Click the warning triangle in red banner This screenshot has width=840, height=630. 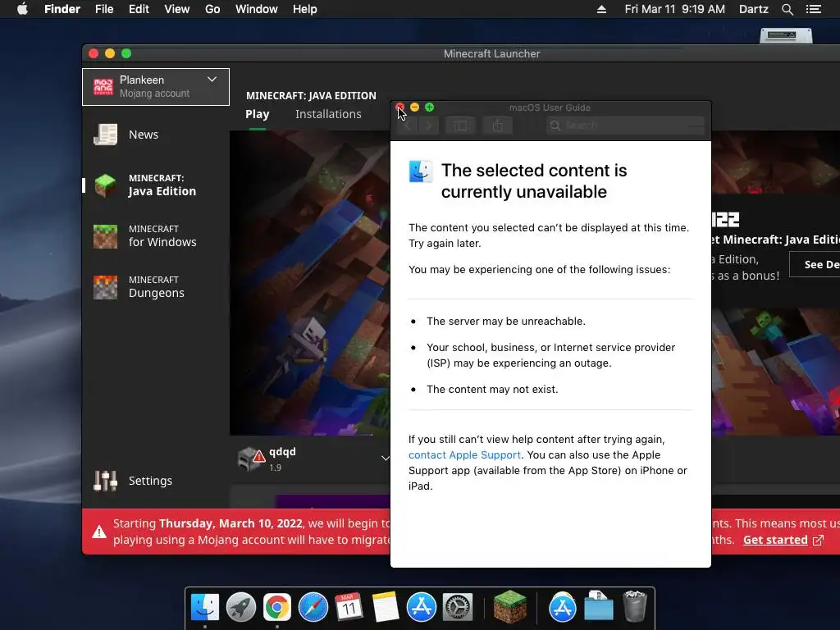[99, 532]
